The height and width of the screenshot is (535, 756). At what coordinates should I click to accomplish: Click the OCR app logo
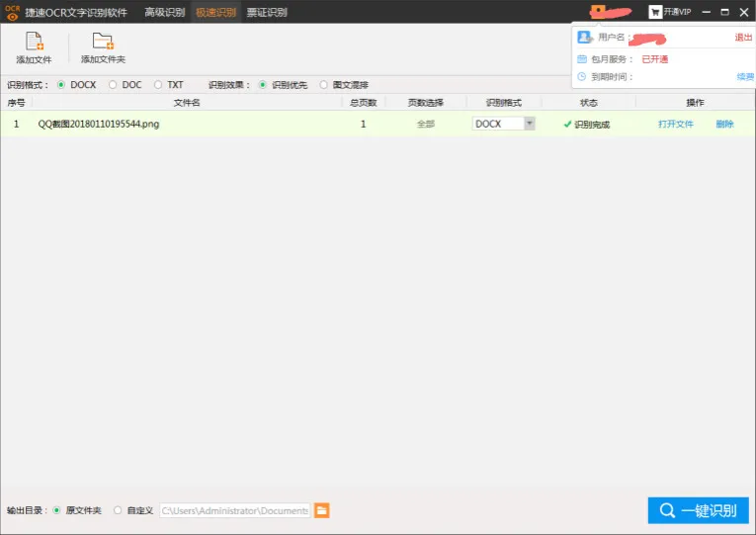coord(13,13)
